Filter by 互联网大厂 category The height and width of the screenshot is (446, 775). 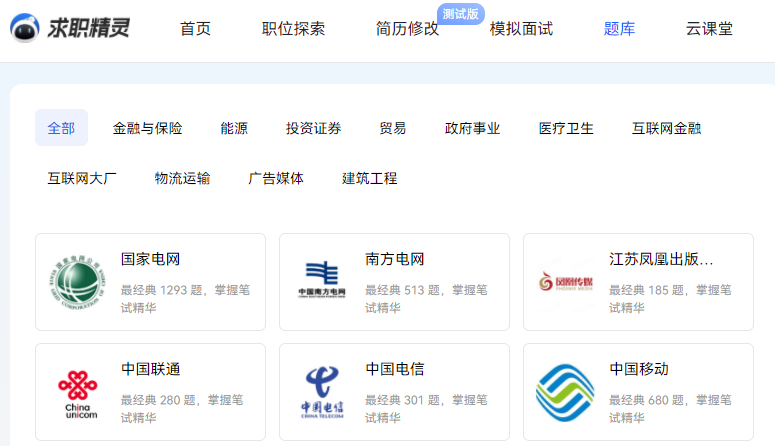pyautogui.click(x=82, y=178)
